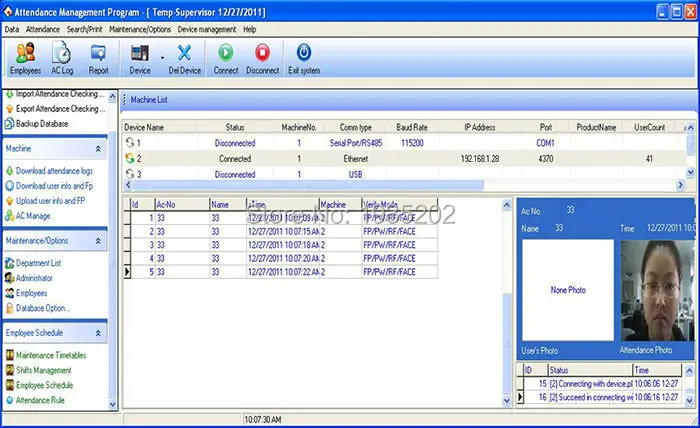Click the Device toolbar icon

click(140, 53)
